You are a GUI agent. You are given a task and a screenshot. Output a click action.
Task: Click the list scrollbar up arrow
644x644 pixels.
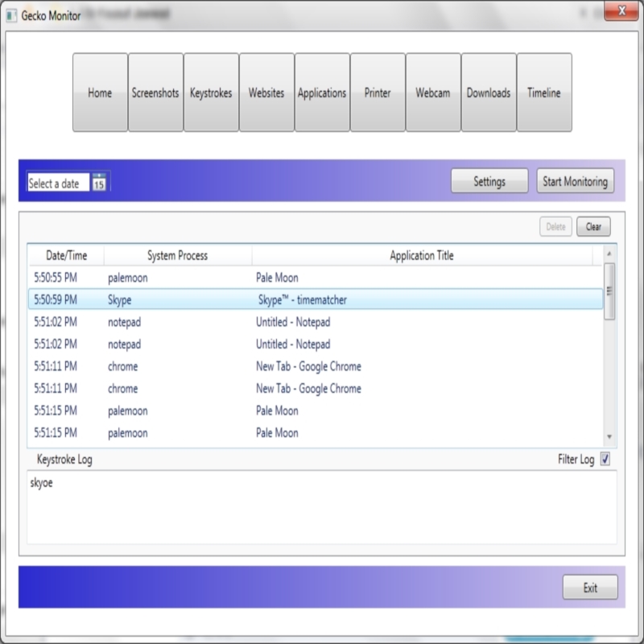609,254
